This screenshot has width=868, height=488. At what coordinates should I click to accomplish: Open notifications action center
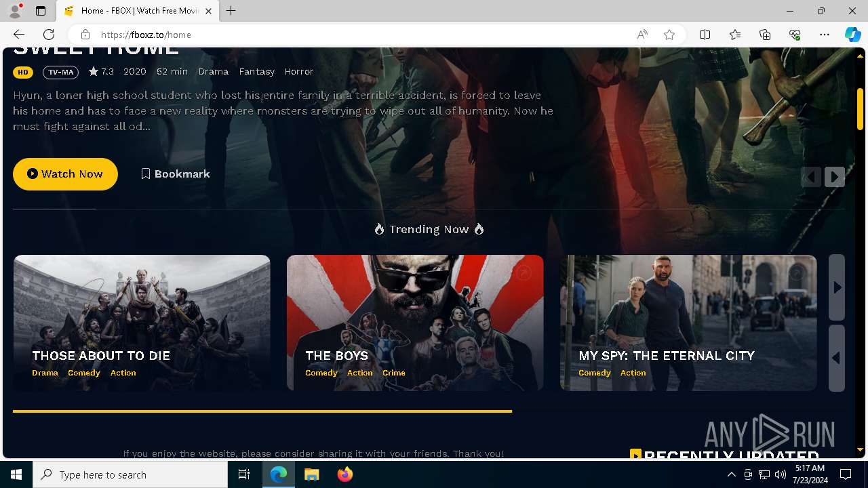pos(846,474)
